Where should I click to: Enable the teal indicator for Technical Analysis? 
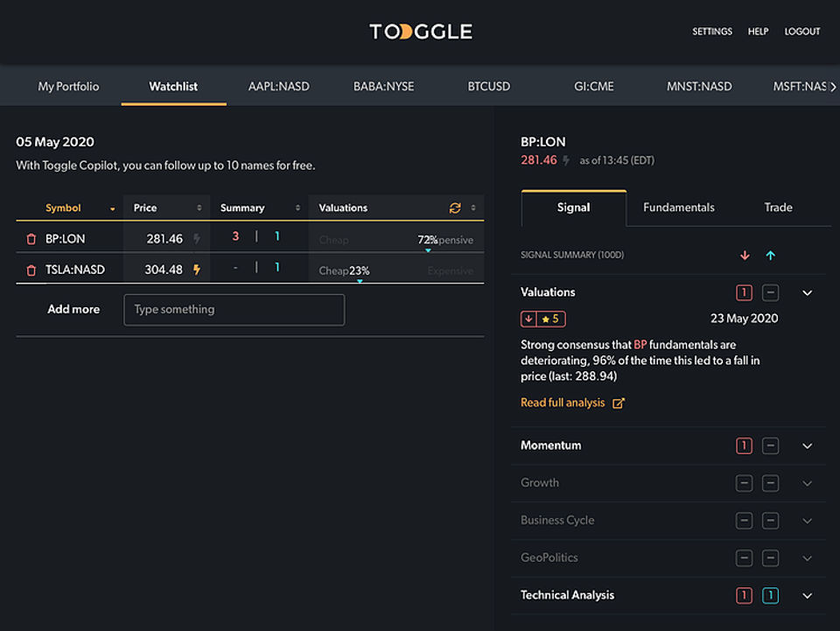point(771,595)
